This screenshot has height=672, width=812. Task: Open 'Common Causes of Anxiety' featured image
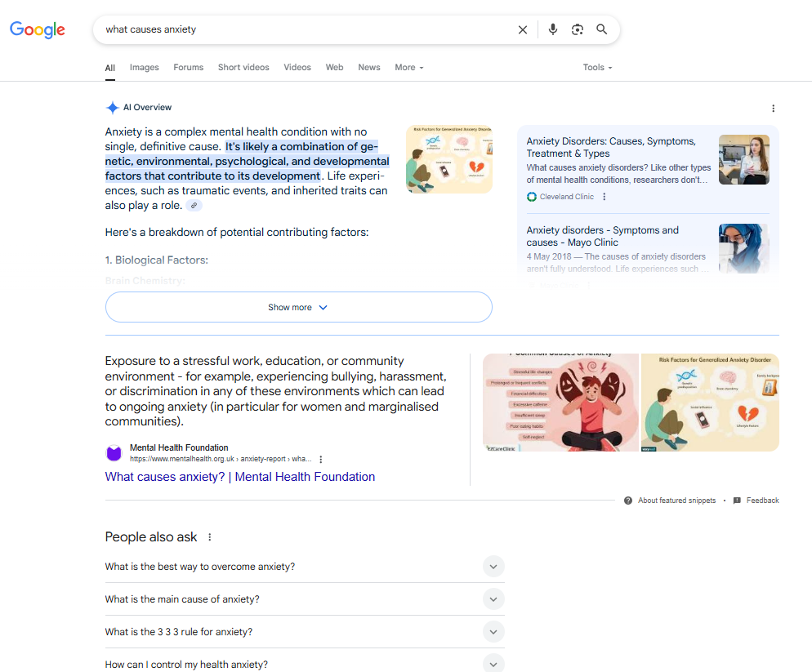[x=560, y=403]
